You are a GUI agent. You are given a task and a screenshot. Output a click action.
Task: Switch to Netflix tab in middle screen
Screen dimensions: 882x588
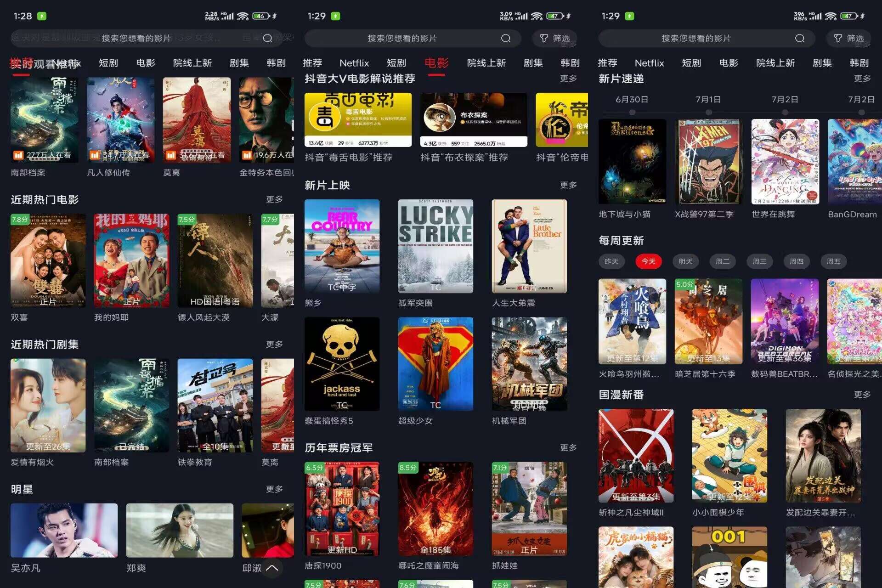click(354, 63)
